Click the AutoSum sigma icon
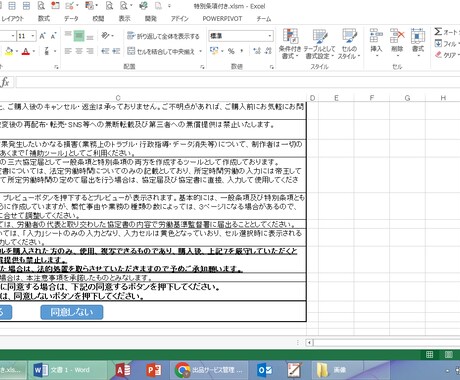 pyautogui.click(x=438, y=32)
